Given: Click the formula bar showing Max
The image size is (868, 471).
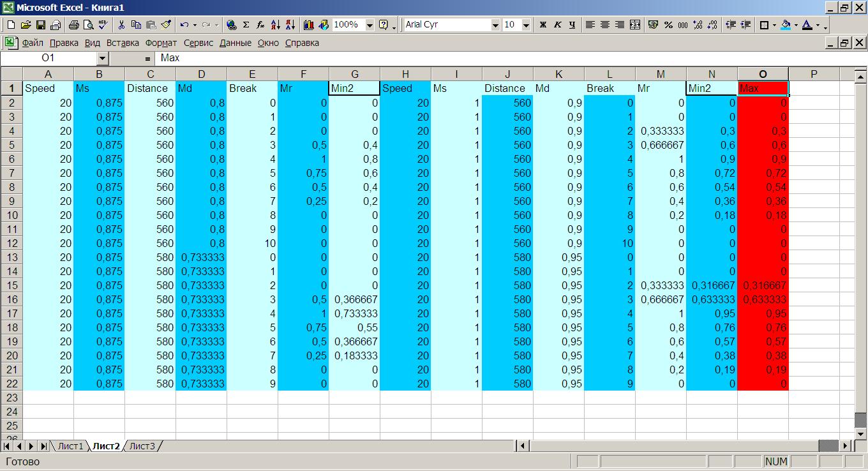Looking at the screenshot, I should (447, 58).
